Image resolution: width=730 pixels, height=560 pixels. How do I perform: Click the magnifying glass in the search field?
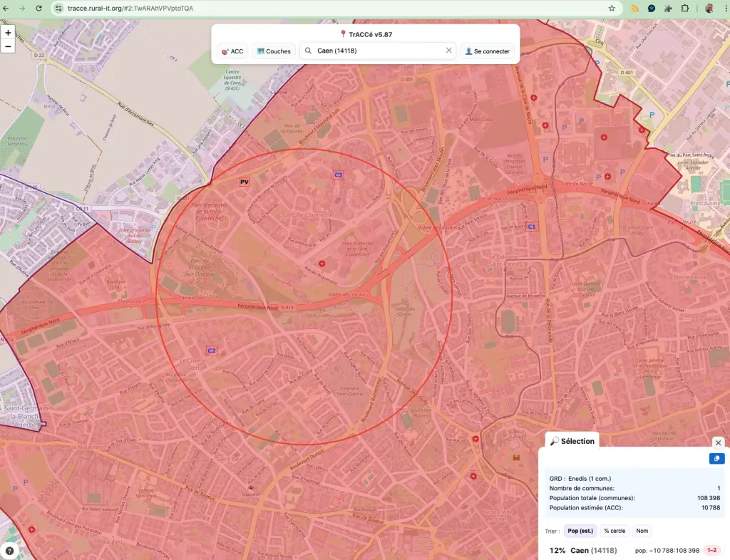coord(307,51)
